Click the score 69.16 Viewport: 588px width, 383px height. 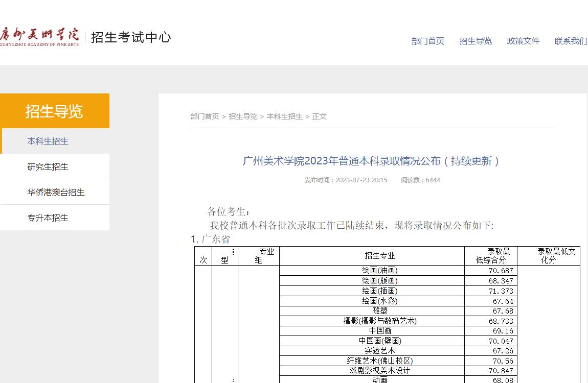point(503,331)
